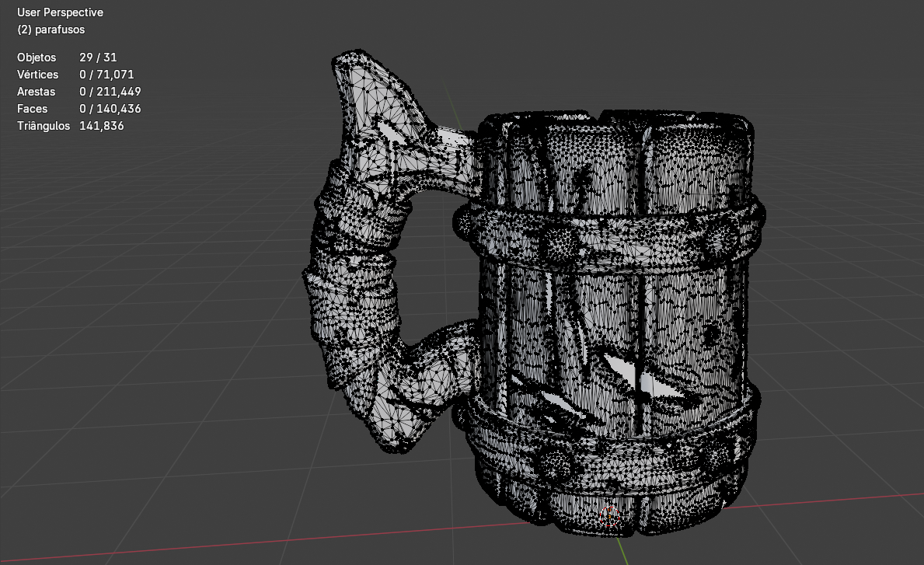The width and height of the screenshot is (924, 565).
Task: Click the parafusos object name text
Action: pyautogui.click(x=51, y=30)
